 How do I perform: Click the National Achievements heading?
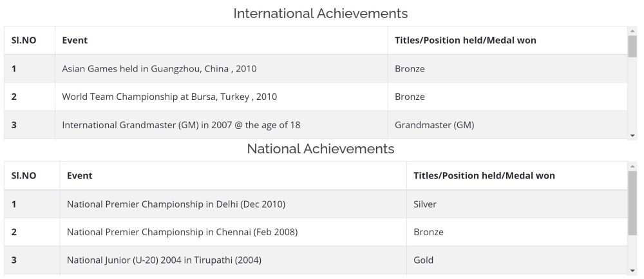[x=320, y=149]
